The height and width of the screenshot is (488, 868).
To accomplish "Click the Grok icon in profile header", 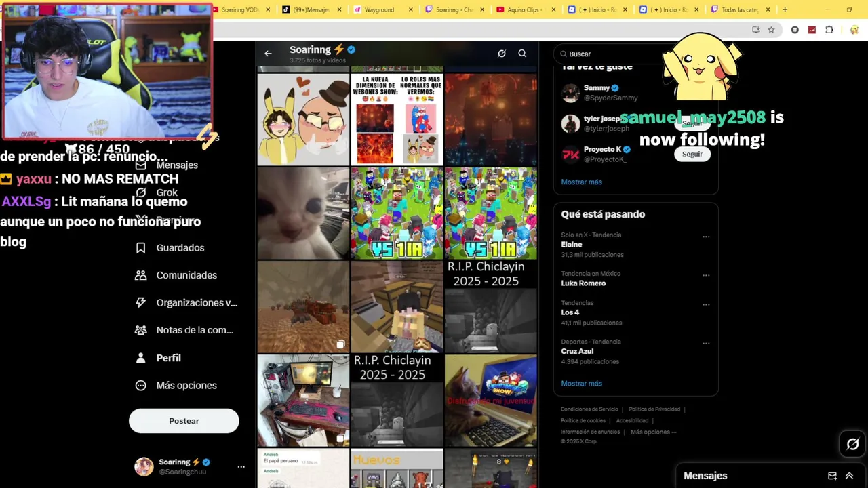I will click(x=502, y=54).
